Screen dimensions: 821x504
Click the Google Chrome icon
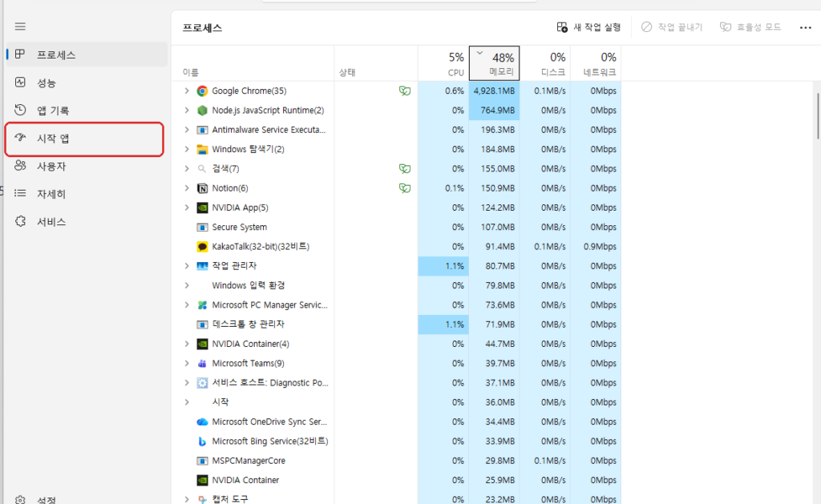(x=202, y=91)
